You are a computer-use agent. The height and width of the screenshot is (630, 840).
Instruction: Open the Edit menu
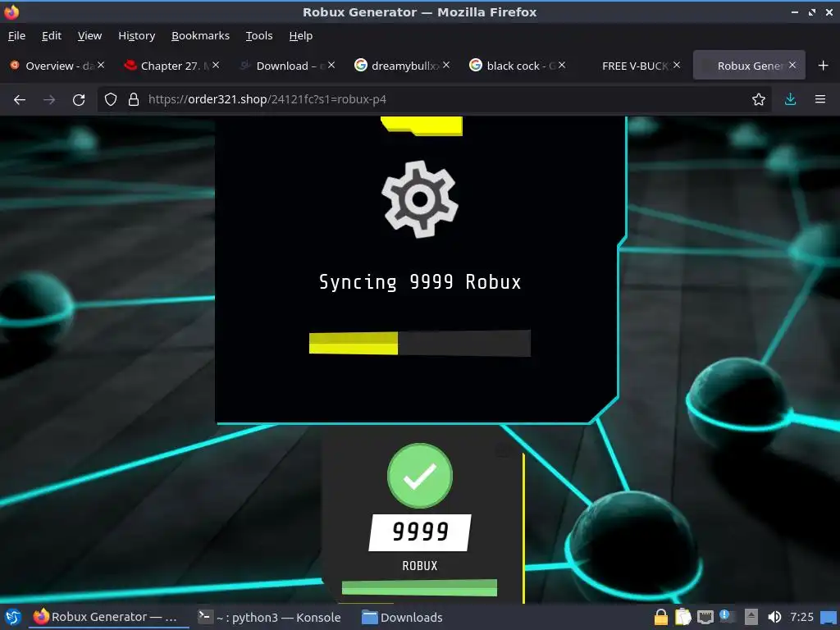[x=52, y=36]
